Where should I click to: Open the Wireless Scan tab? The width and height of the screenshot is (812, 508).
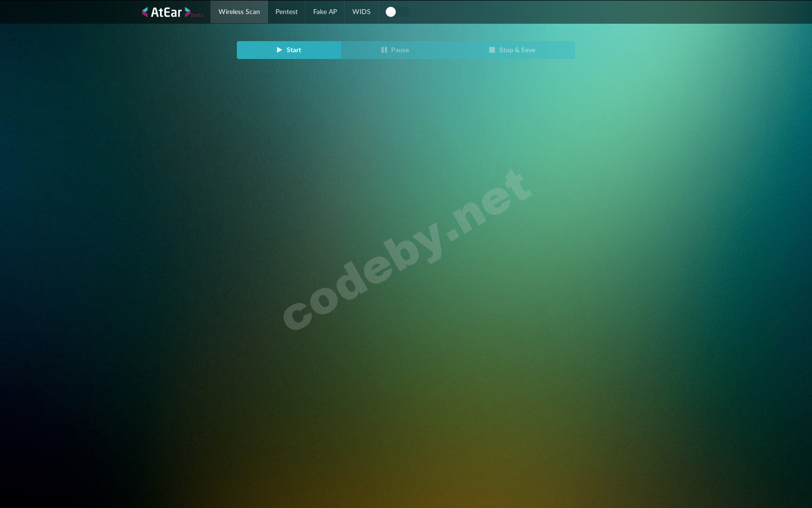pos(239,12)
